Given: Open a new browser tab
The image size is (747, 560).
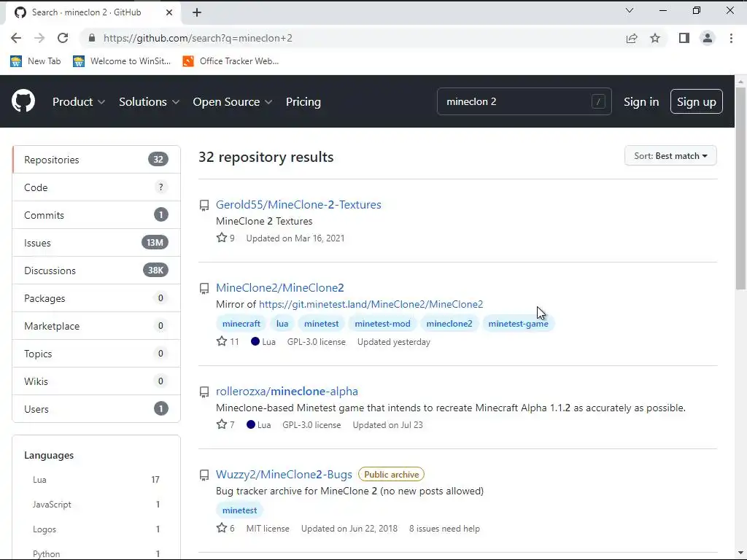Looking at the screenshot, I should [x=197, y=13].
